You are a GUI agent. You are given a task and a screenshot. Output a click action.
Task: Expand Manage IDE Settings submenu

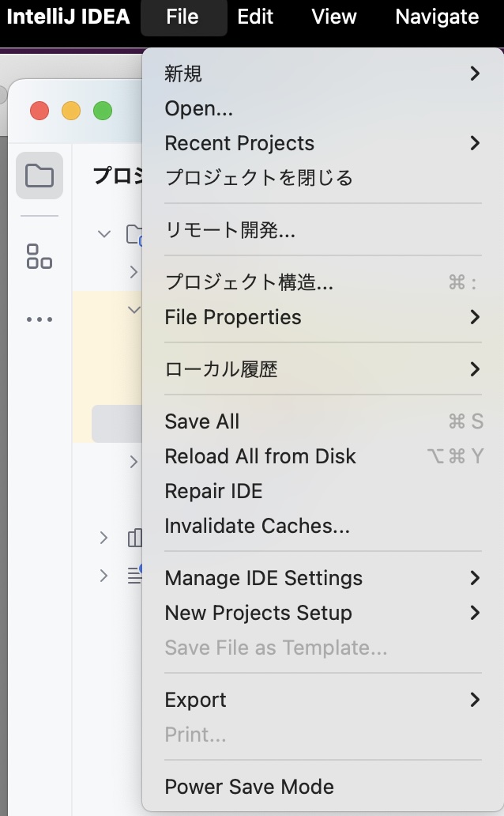322,578
